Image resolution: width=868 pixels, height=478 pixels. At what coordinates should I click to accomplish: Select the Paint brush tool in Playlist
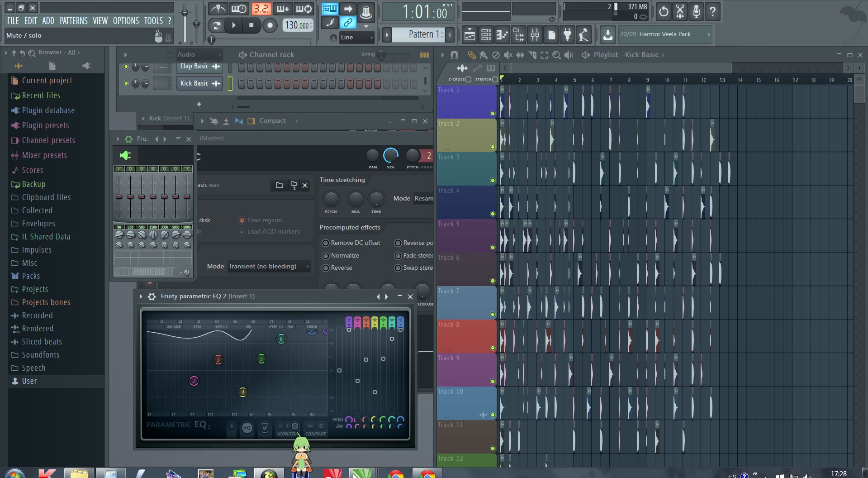tap(484, 55)
